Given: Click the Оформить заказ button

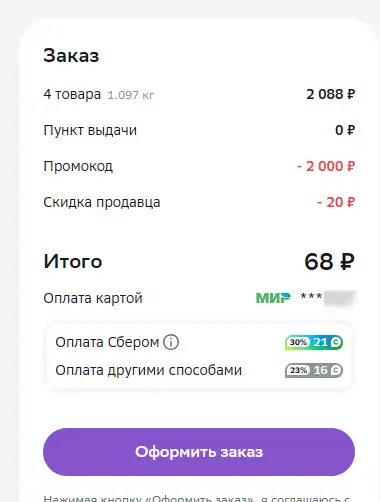Looking at the screenshot, I should (199, 452).
